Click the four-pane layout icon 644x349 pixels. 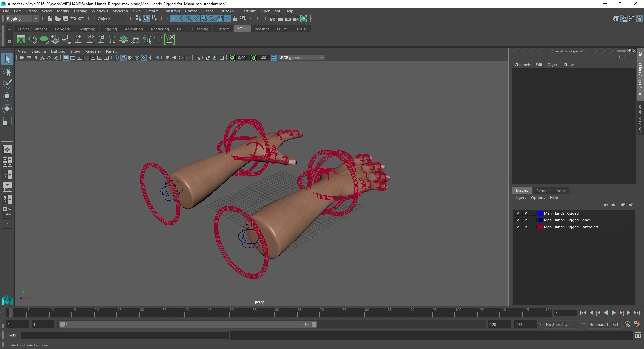[7, 162]
